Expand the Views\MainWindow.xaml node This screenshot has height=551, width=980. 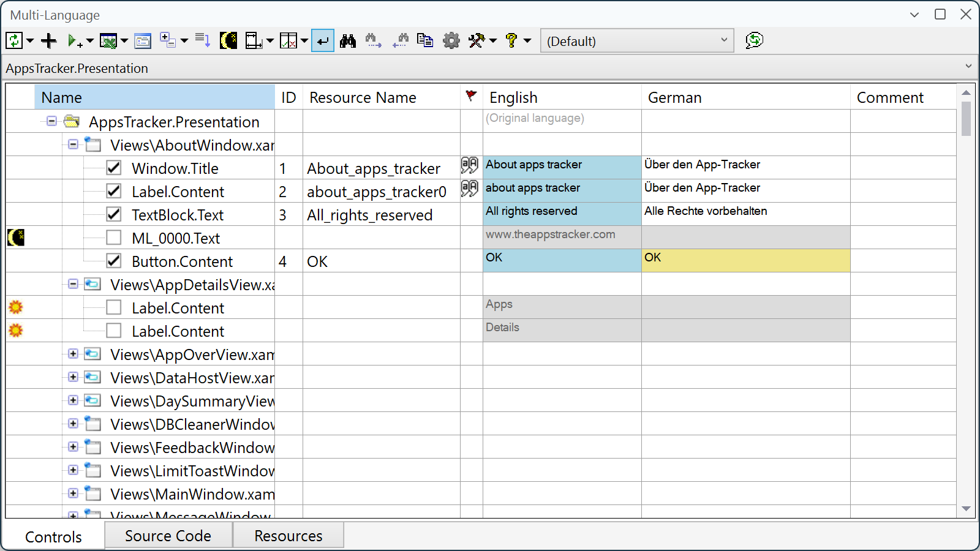73,493
